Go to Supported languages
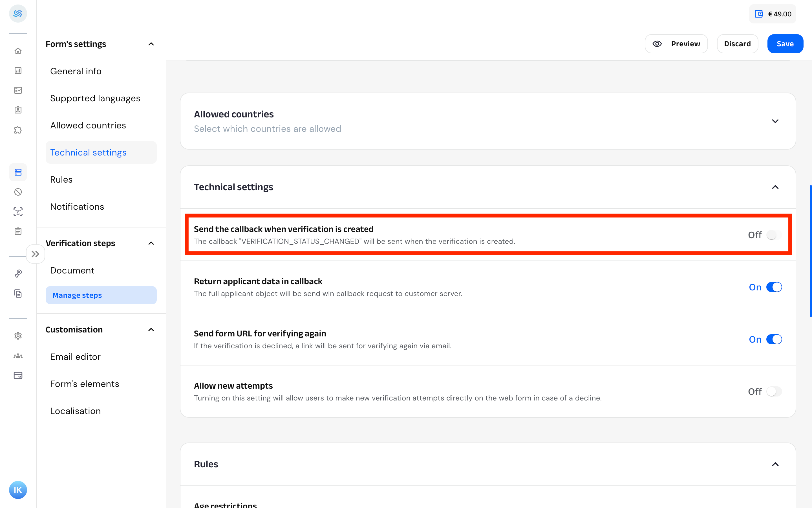 pyautogui.click(x=95, y=98)
